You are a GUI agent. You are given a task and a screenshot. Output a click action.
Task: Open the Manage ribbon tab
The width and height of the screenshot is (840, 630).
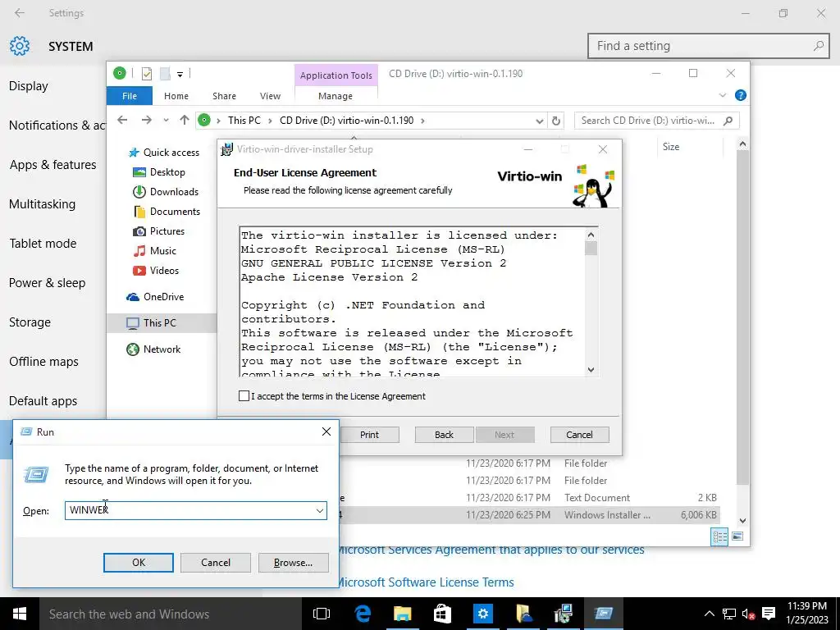[x=336, y=96]
